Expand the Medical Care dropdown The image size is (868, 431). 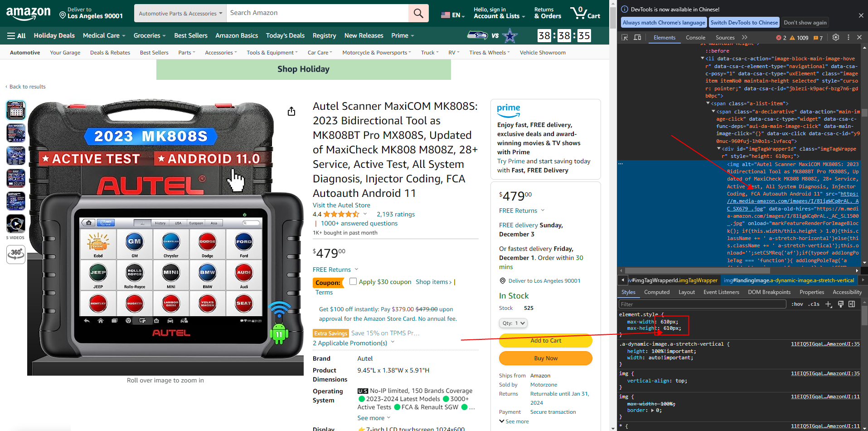pos(104,35)
